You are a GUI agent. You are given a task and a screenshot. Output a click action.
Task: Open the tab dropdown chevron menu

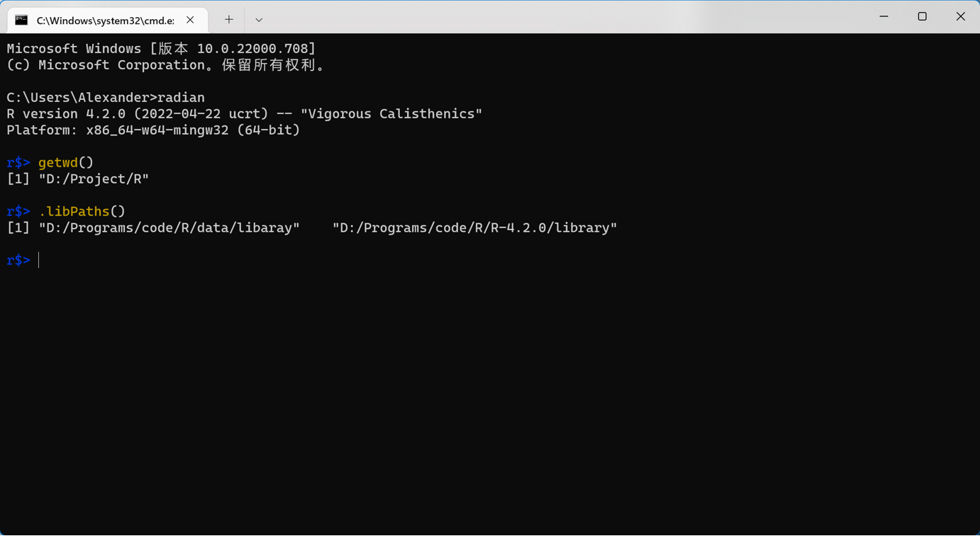pos(258,20)
